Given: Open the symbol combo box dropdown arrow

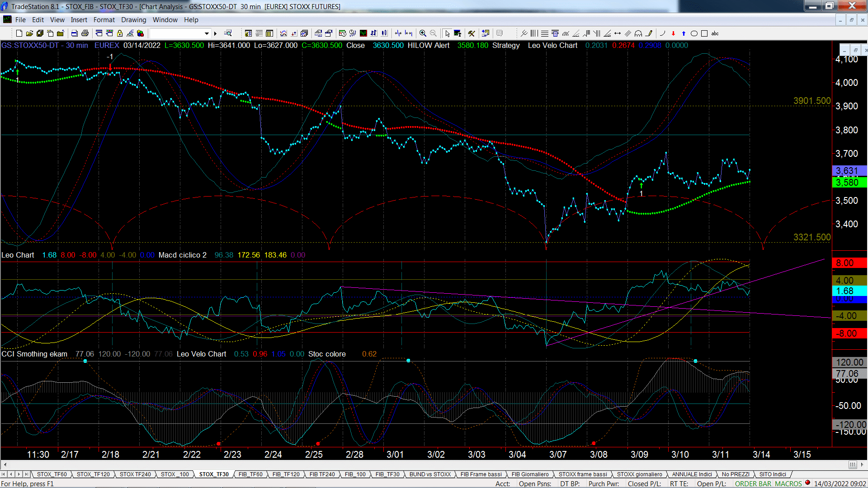Looking at the screenshot, I should point(207,33).
